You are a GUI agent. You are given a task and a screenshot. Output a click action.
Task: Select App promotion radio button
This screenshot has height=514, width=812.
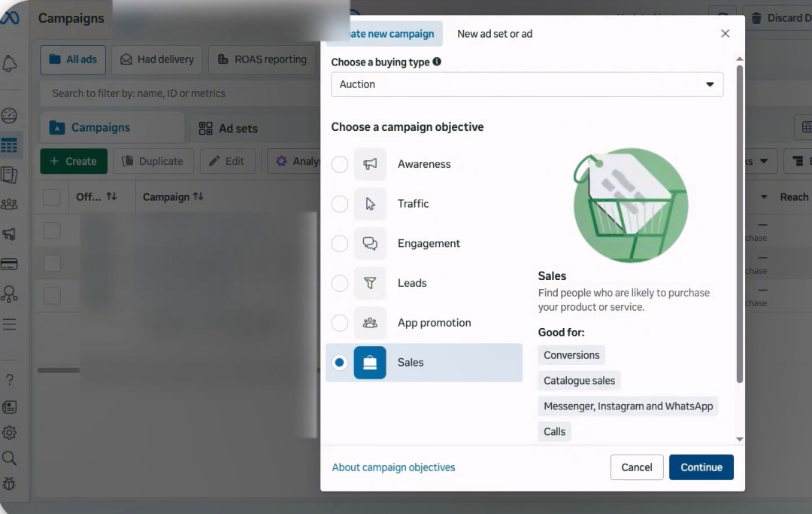[x=340, y=323]
